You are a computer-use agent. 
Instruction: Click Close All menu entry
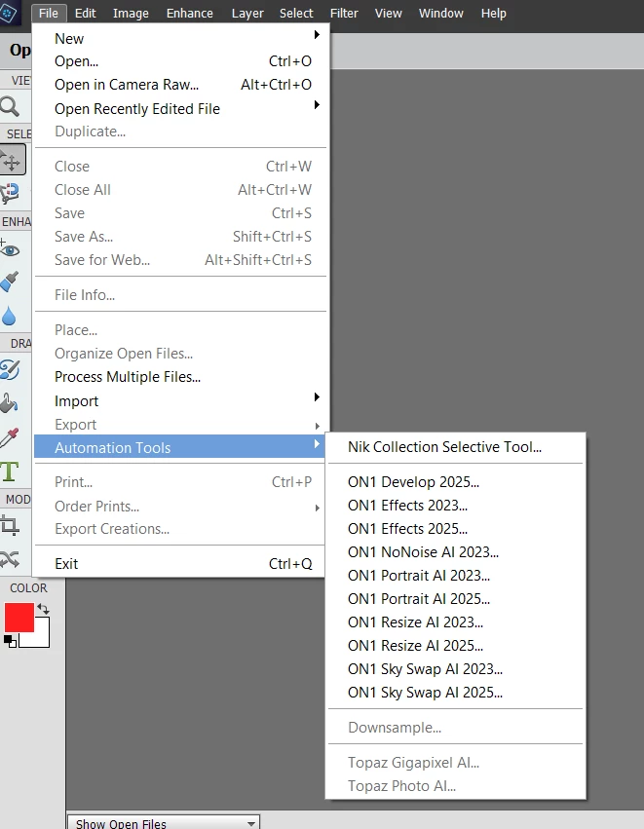coord(181,189)
